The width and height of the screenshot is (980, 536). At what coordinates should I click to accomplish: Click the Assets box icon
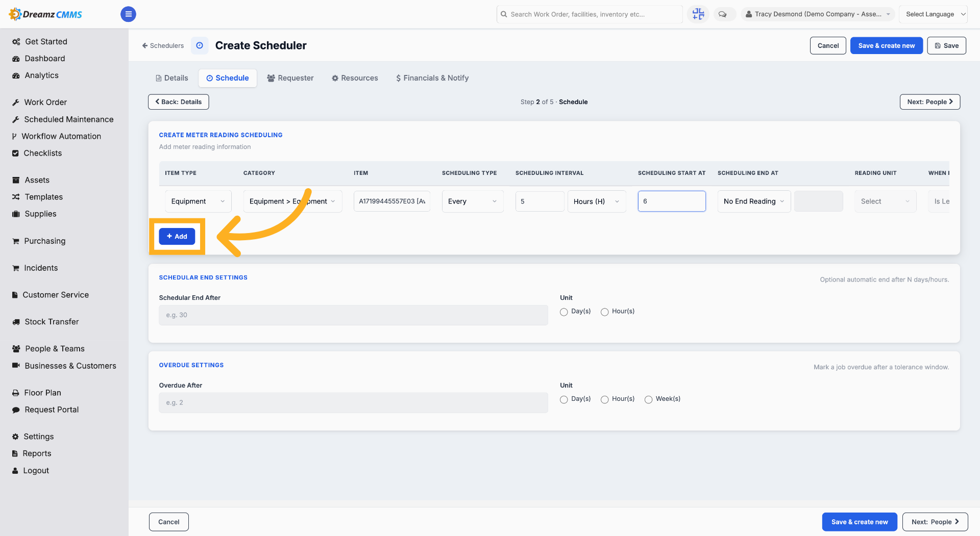(x=16, y=180)
